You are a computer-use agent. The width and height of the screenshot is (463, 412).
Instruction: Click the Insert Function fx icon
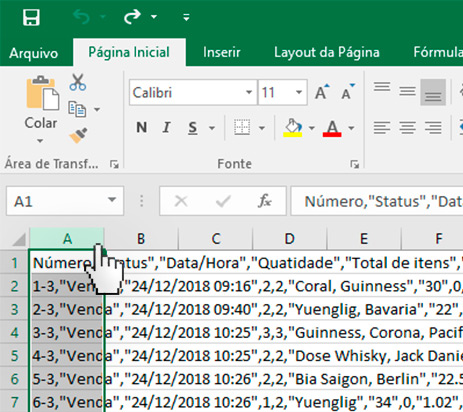tap(265, 201)
